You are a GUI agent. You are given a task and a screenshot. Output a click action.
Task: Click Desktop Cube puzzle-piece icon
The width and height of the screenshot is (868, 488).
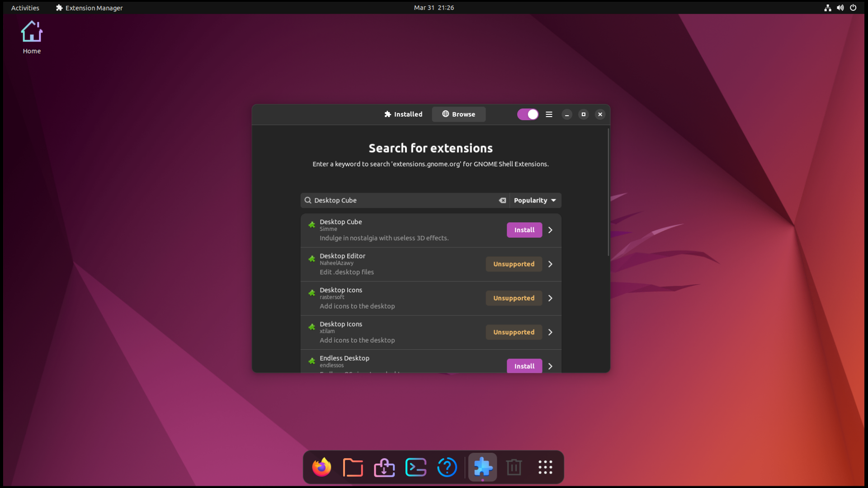tap(311, 225)
